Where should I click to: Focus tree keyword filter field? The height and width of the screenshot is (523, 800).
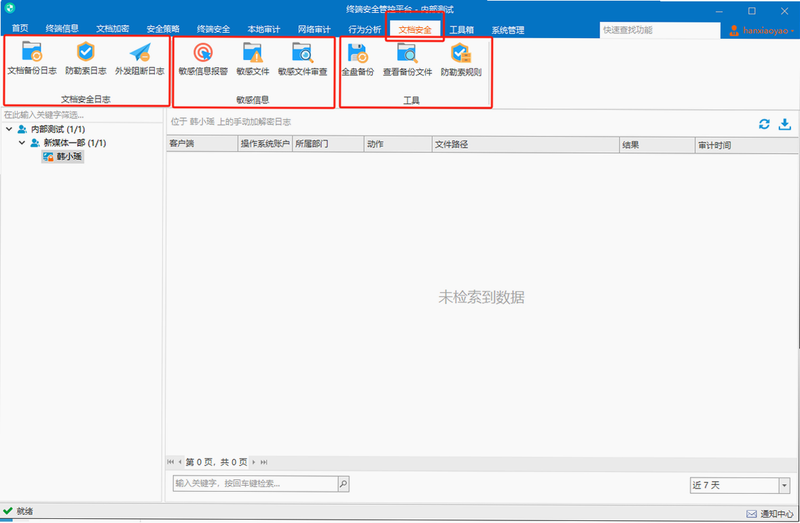coord(82,115)
